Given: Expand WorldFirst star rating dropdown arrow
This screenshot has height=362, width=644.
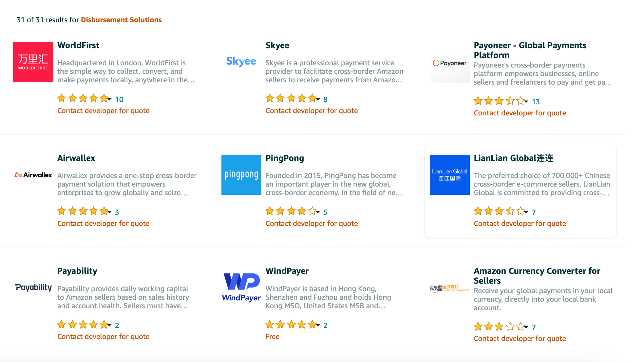Looking at the screenshot, I should pyautogui.click(x=109, y=99).
